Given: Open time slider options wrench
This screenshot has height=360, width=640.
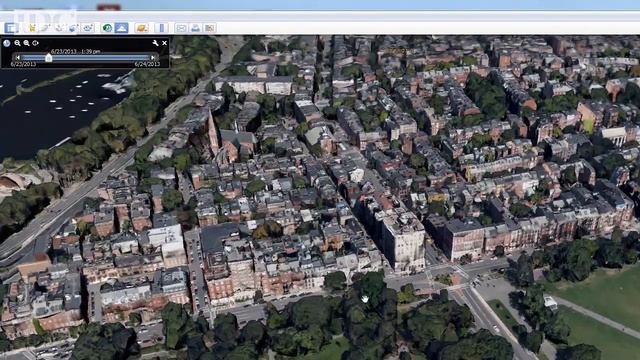Looking at the screenshot, I should [155, 43].
